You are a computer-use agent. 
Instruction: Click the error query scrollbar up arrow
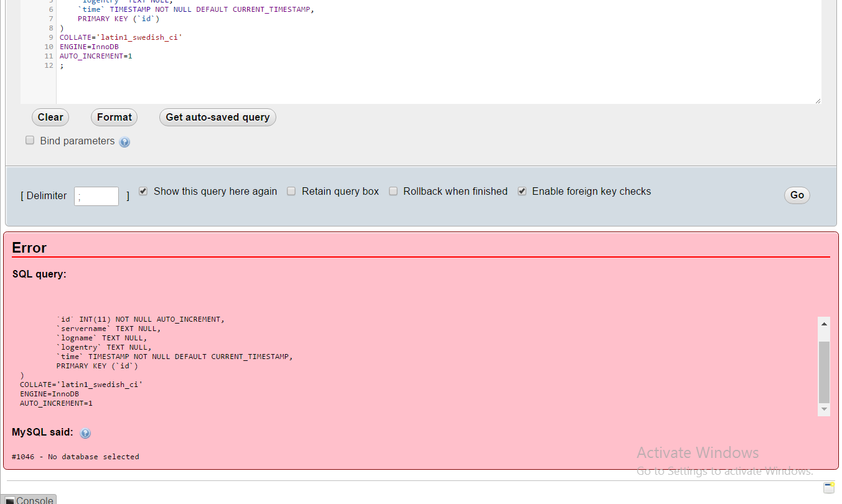824,324
